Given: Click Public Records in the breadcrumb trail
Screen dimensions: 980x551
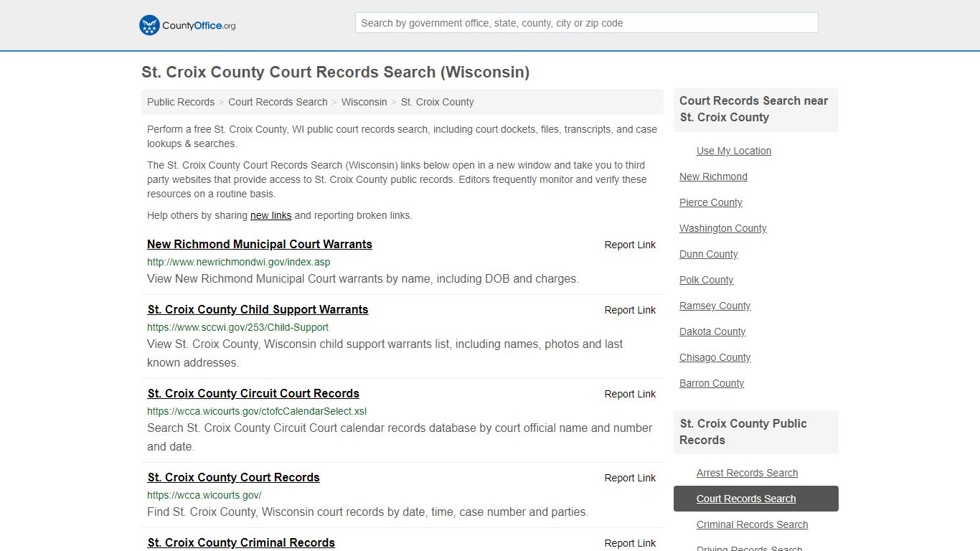Looking at the screenshot, I should 180,102.
